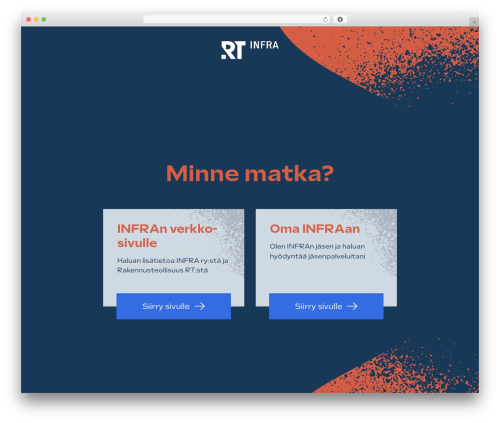This screenshot has width=500, height=423.
Task: Click text 'Haluan lisätietoa INFRA ry:stä ja'
Action: [173, 261]
